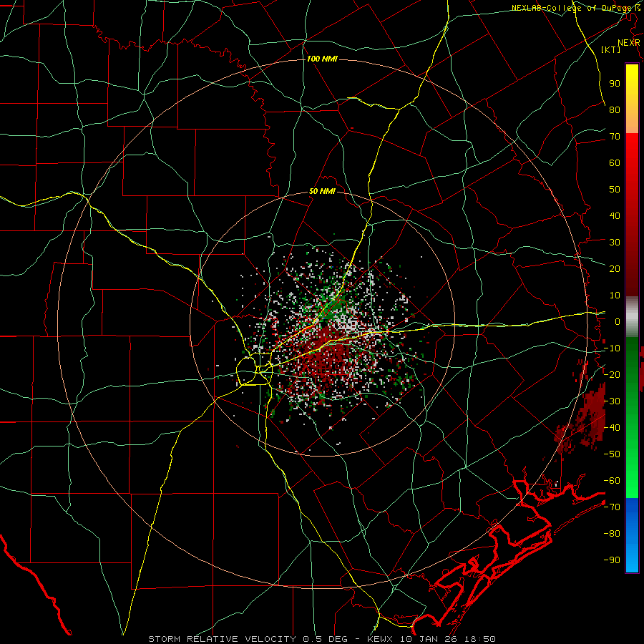Click the -10 value on the scale
This screenshot has width=644, height=644.
point(612,348)
